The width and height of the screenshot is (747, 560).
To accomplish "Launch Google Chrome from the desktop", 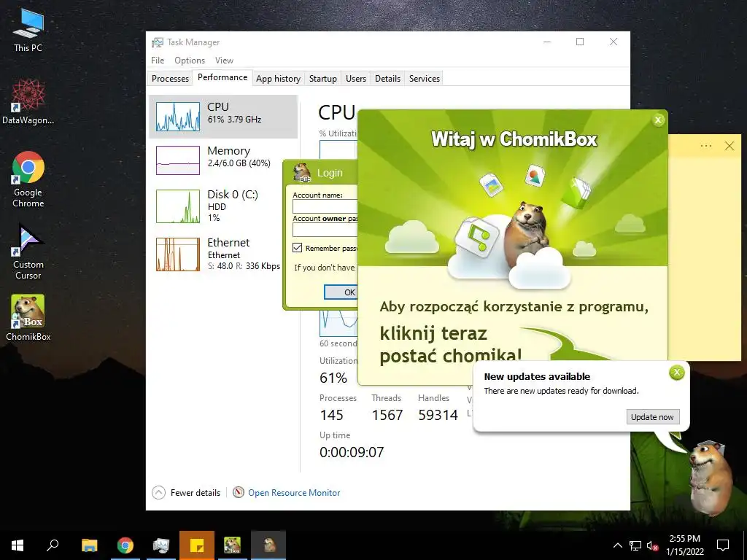I will click(28, 179).
